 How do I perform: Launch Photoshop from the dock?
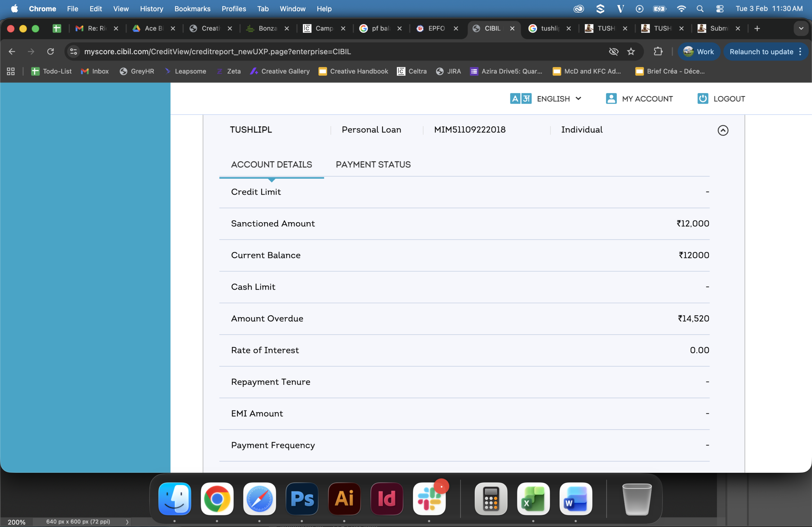(302, 499)
